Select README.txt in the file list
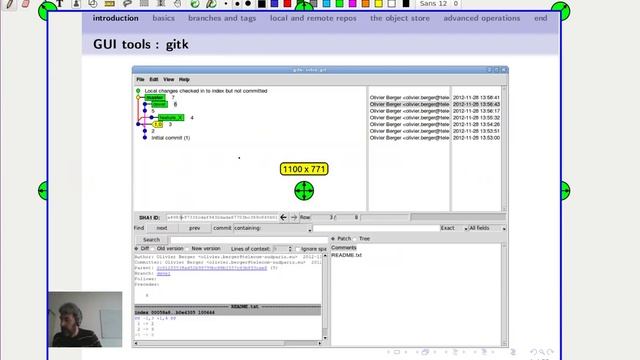Screen dimensions: 640x360 pyautogui.click(x=346, y=255)
